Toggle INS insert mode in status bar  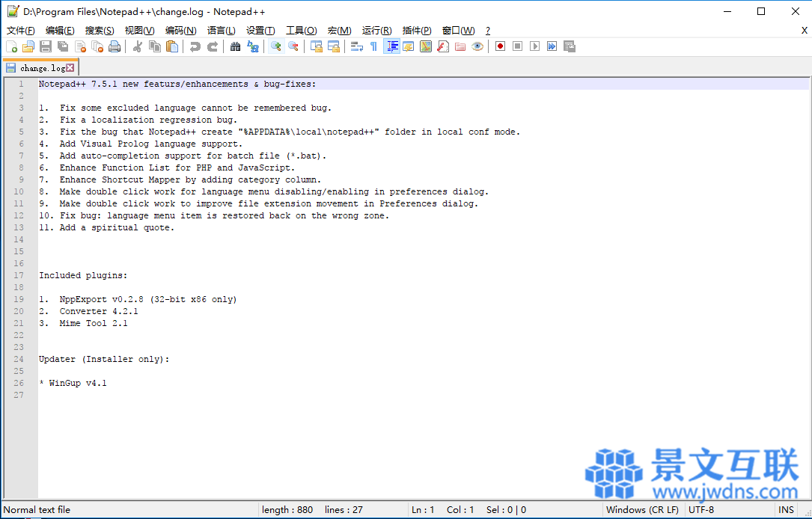[786, 510]
